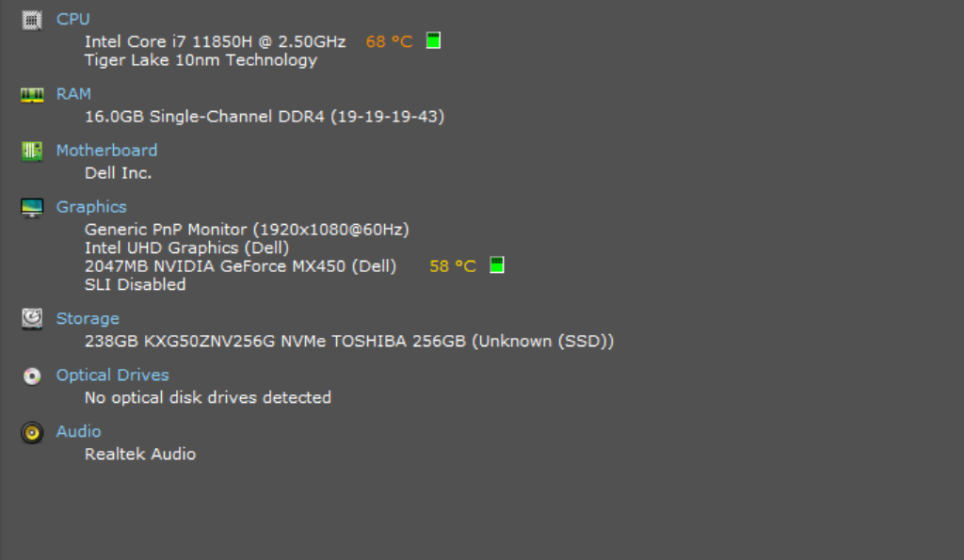Click the Storage hard drive icon

pos(32,319)
